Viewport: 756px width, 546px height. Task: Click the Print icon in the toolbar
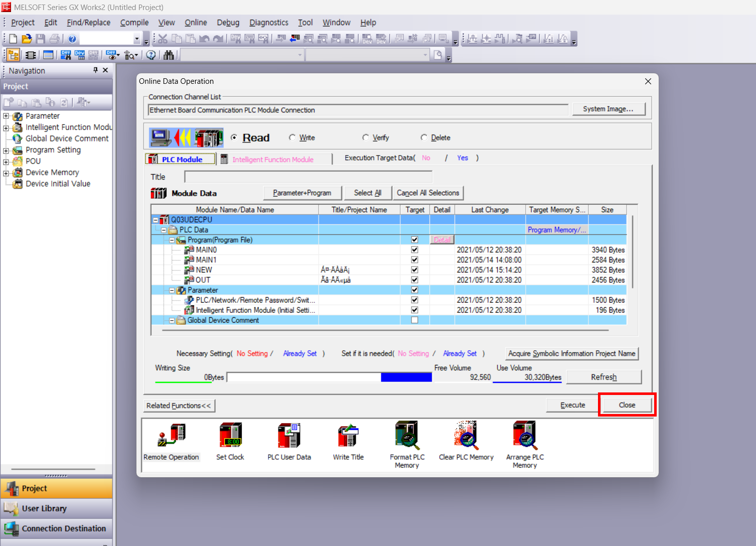(x=55, y=39)
